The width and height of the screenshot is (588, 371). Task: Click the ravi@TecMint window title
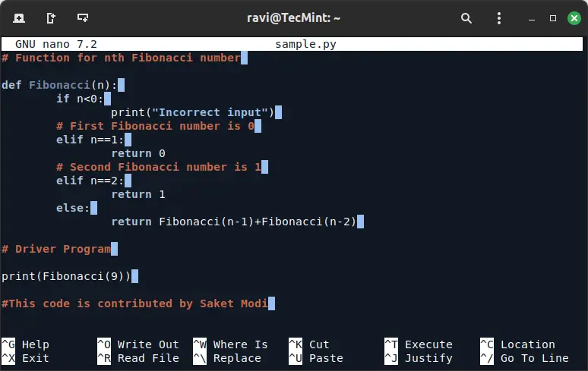[294, 17]
